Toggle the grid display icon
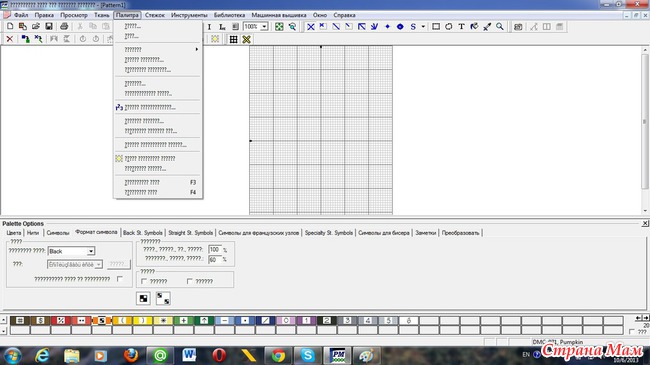This screenshot has width=650, height=365. pos(233,39)
